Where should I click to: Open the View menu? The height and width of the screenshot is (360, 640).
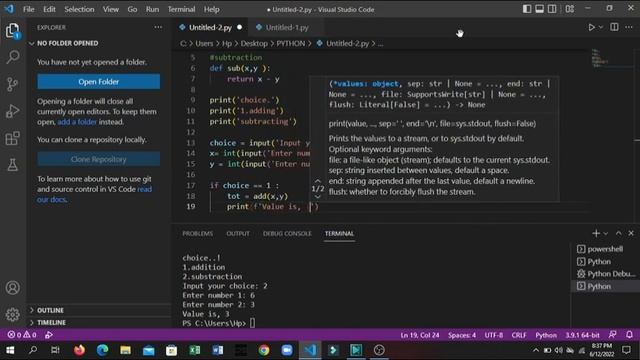111,9
